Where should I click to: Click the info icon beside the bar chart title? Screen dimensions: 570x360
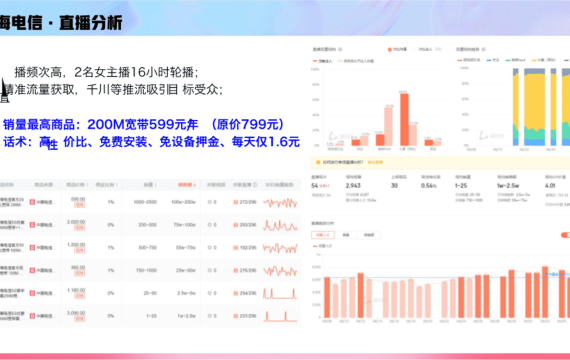click(340, 49)
